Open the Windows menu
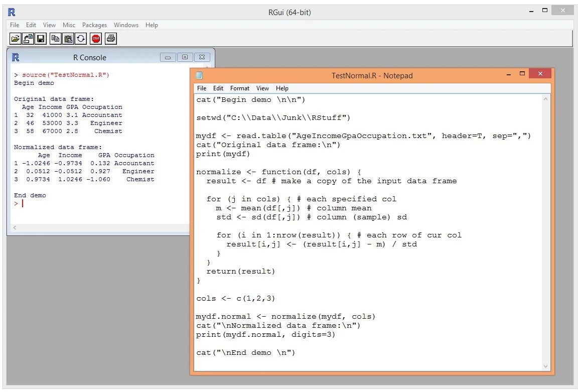Viewport: 580px width, 392px height. [126, 25]
